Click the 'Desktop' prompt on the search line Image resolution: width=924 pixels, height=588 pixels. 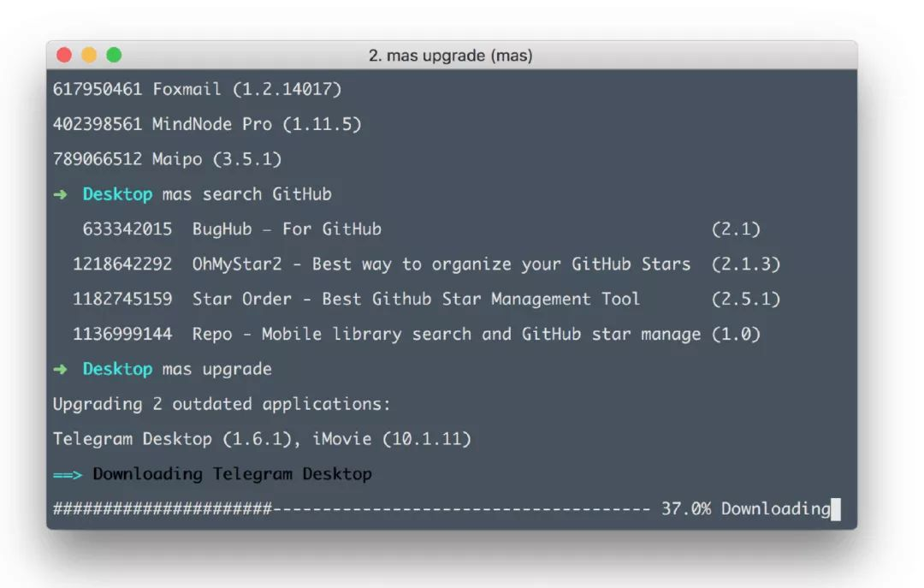tap(117, 194)
